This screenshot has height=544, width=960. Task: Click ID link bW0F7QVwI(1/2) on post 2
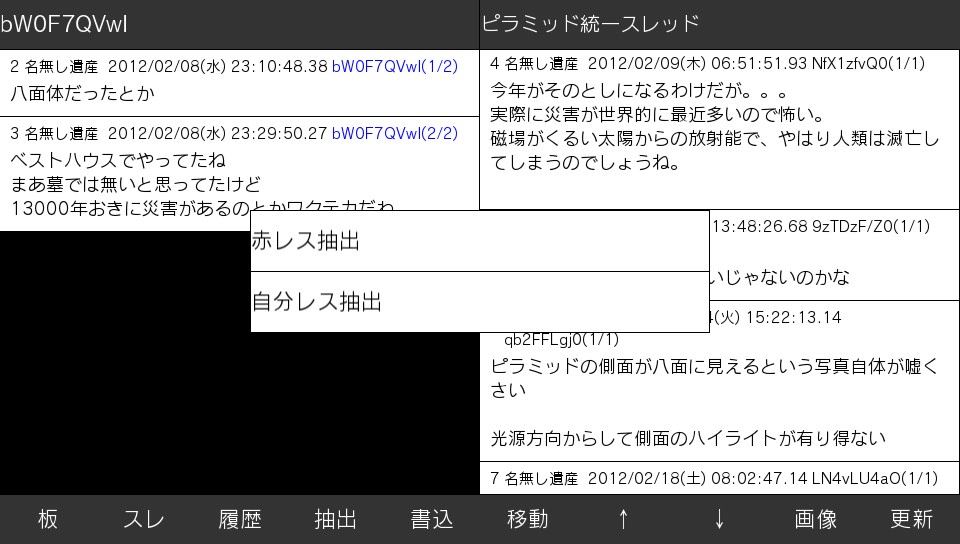[394, 67]
